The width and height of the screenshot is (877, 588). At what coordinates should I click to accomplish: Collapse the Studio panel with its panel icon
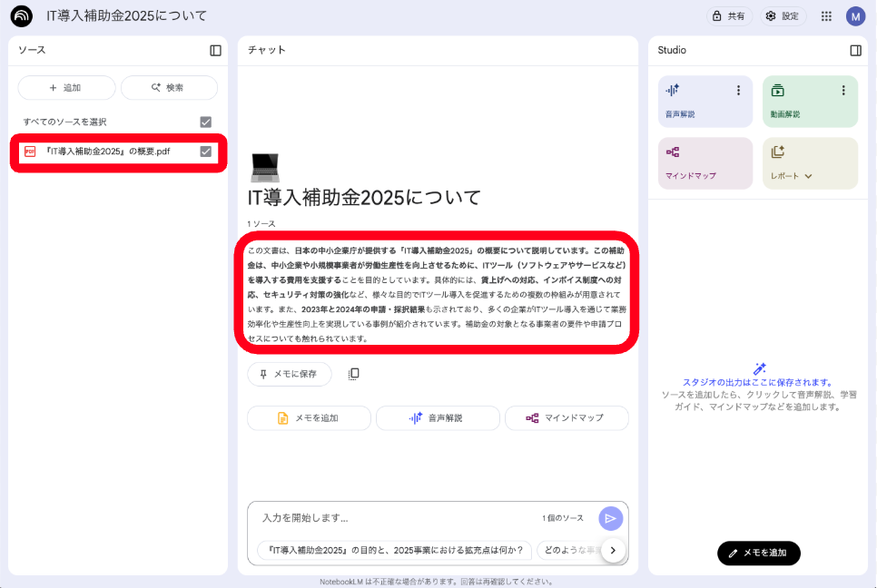click(855, 50)
